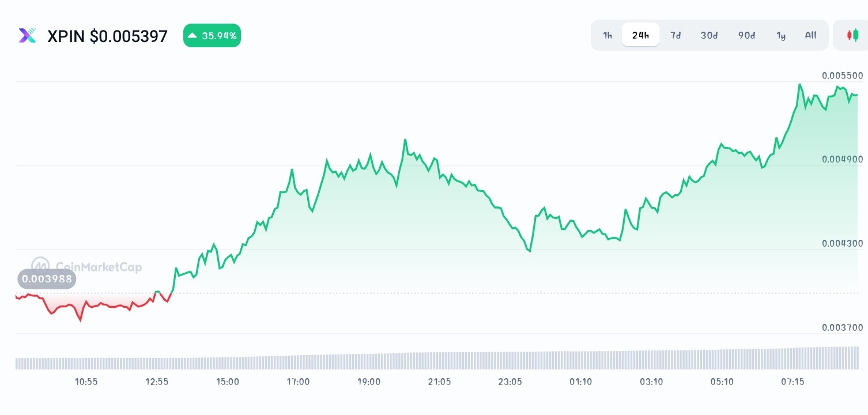Select the 30d time range tab
The image size is (868, 415).
click(x=709, y=35)
